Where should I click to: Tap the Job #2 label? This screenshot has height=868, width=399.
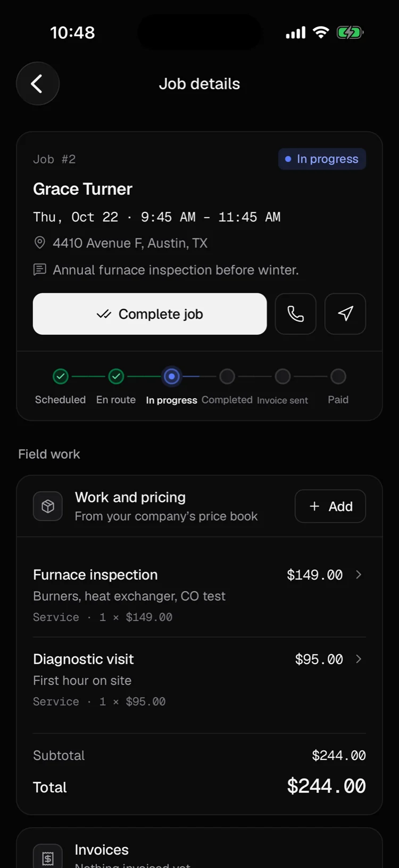point(54,159)
